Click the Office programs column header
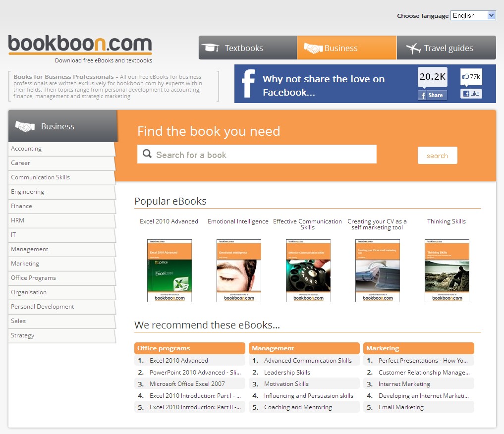Viewport: 504px width, 434px height. (x=190, y=348)
